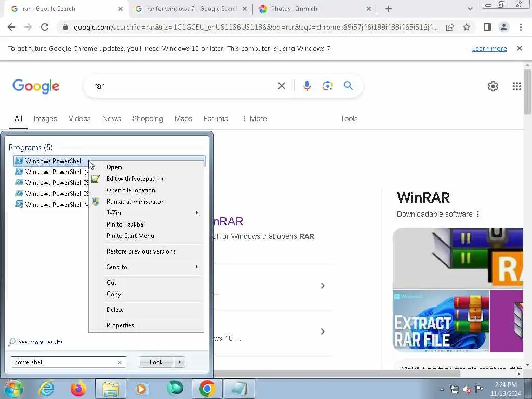
Task: Expand the first related question chevron
Action: (x=322, y=286)
